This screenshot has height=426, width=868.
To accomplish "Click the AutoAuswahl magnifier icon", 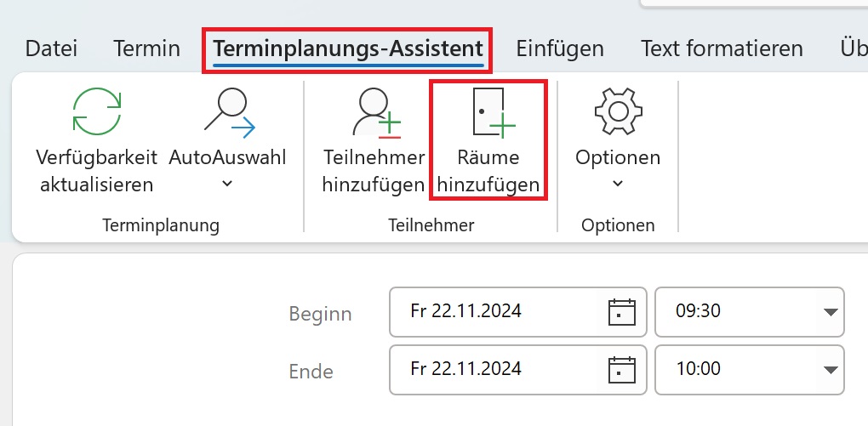I will [229, 112].
